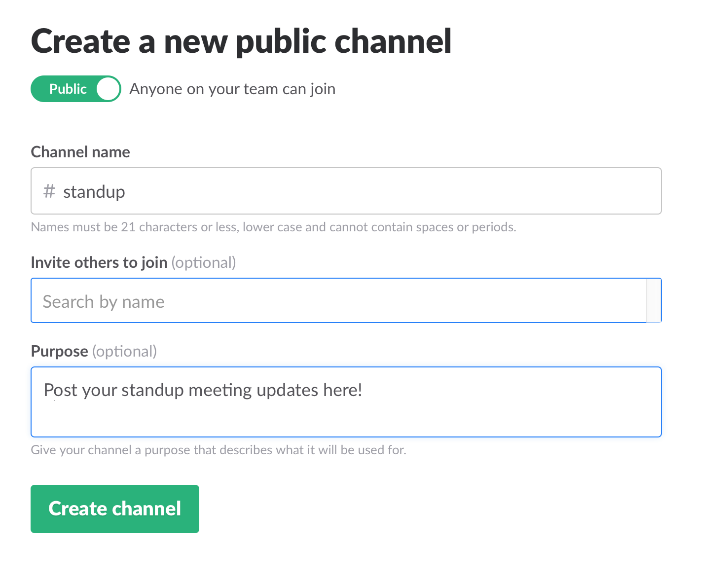
Task: Open the dropdown handle at the invite field's right edge
Action: point(654,300)
